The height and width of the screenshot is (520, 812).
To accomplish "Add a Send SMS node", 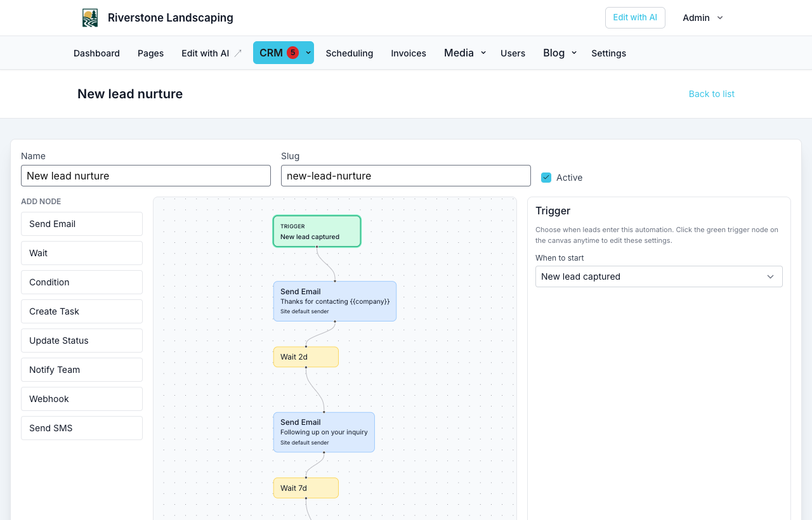I will point(82,428).
